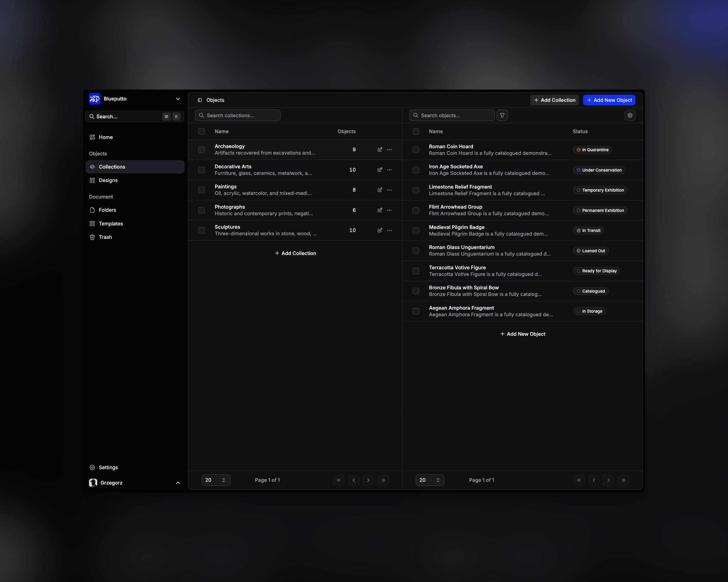Viewport: 728px width, 582px height.
Task: Check the Aegean Amphora Fragment row
Action: pyautogui.click(x=416, y=311)
